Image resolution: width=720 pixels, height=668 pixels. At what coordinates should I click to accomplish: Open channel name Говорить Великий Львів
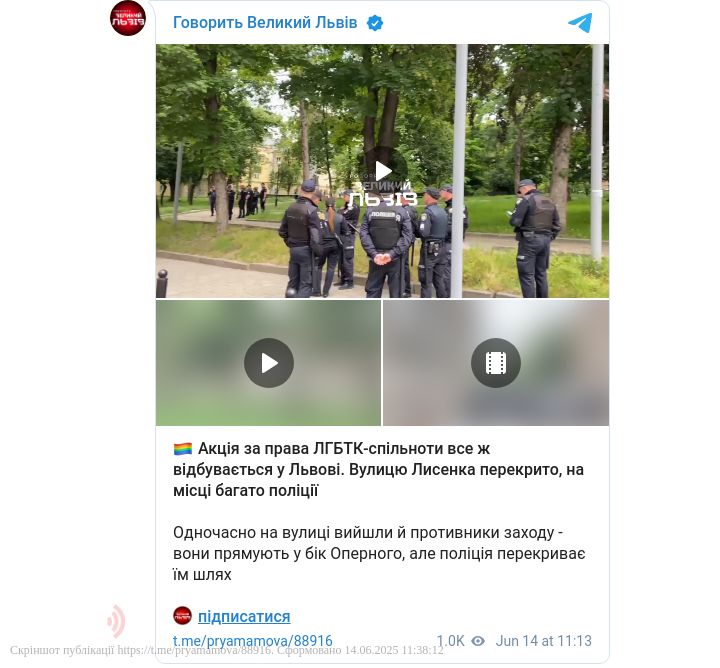coord(265,22)
